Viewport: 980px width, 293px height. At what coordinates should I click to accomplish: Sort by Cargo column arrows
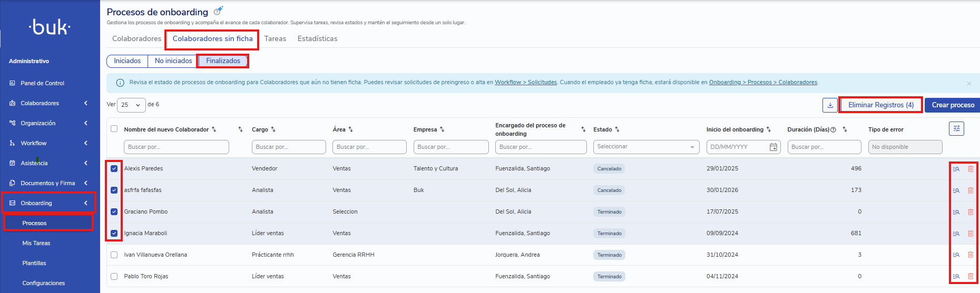click(273, 129)
